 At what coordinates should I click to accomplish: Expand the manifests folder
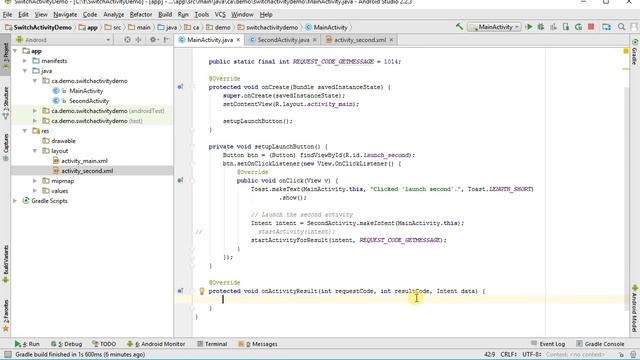tap(25, 61)
